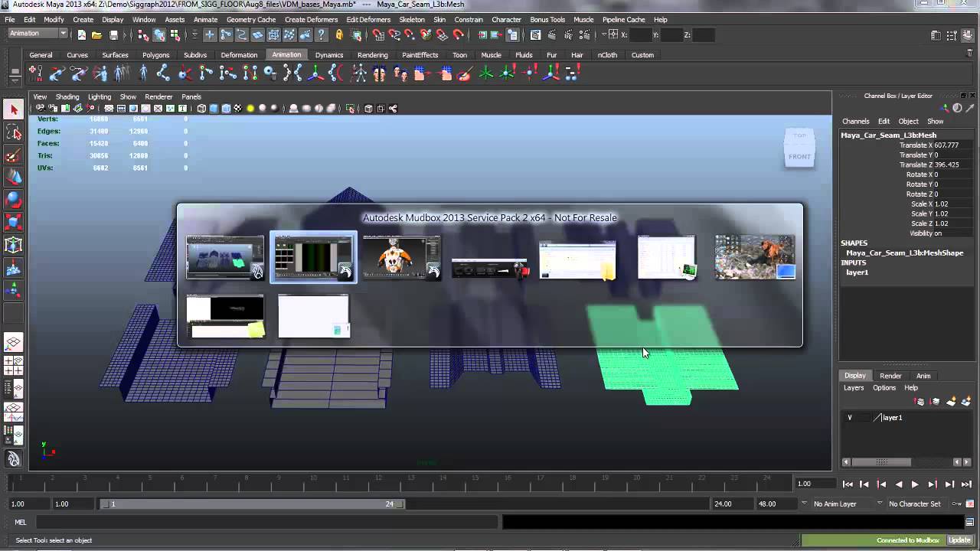Click the question mark help icon in the status line
This screenshot has height=551, width=980.
(321, 34)
